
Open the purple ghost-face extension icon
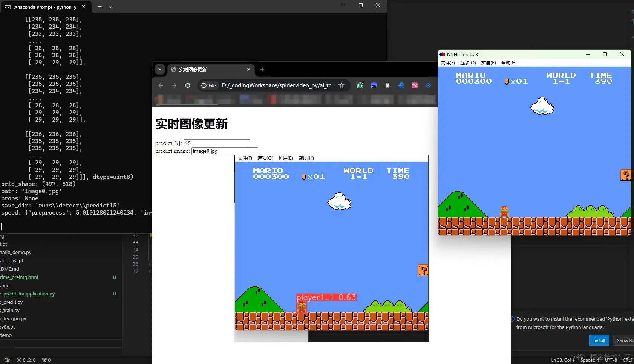tap(374, 85)
